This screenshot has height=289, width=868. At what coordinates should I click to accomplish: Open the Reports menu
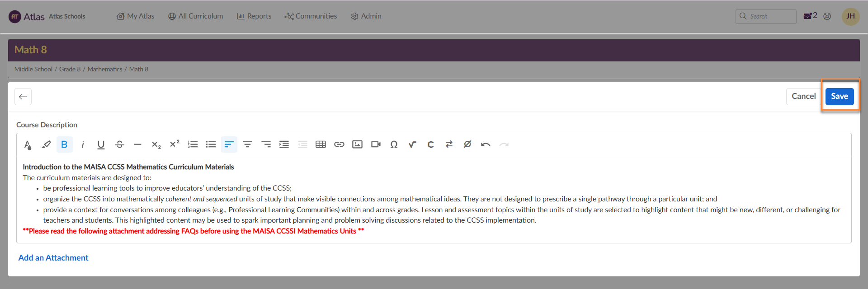click(254, 16)
